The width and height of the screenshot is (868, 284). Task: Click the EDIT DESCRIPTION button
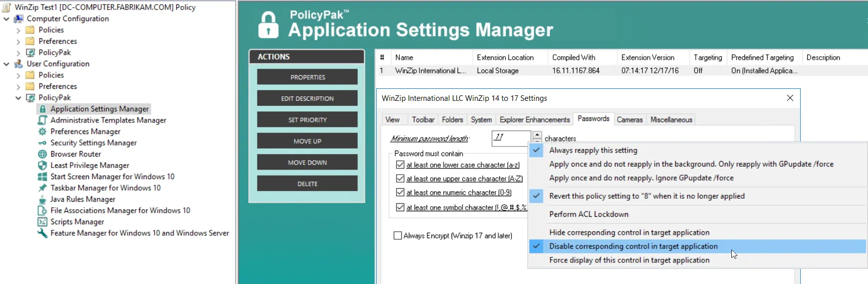307,98
